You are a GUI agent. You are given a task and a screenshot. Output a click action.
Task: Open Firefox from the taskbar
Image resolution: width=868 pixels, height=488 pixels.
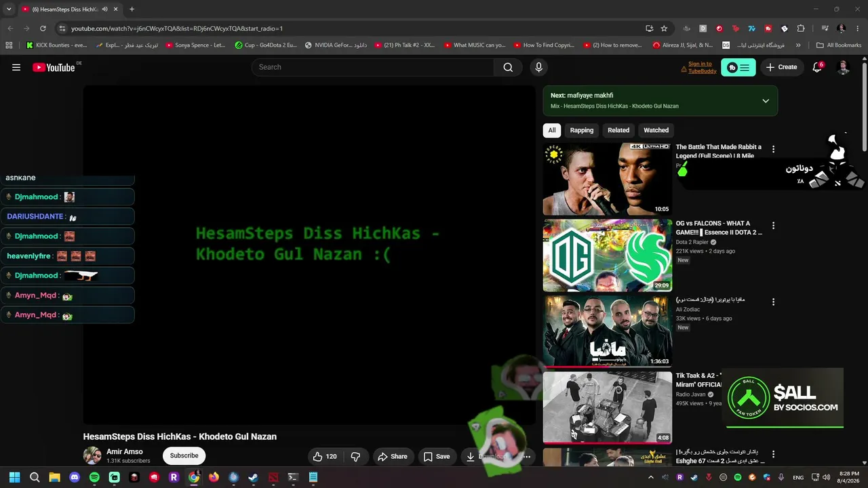(x=214, y=477)
